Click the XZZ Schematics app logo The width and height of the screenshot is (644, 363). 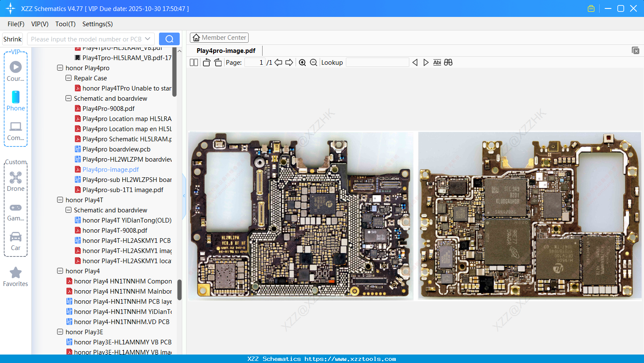click(x=11, y=8)
